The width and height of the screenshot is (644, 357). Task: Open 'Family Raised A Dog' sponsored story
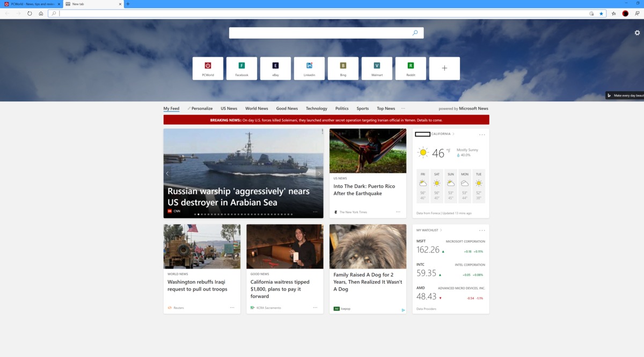point(368,282)
